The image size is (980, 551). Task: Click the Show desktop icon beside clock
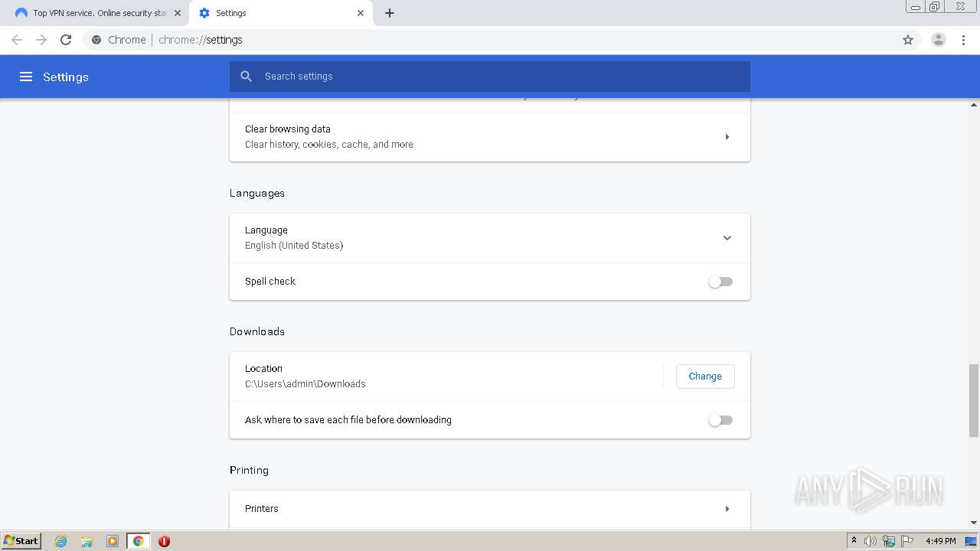971,541
